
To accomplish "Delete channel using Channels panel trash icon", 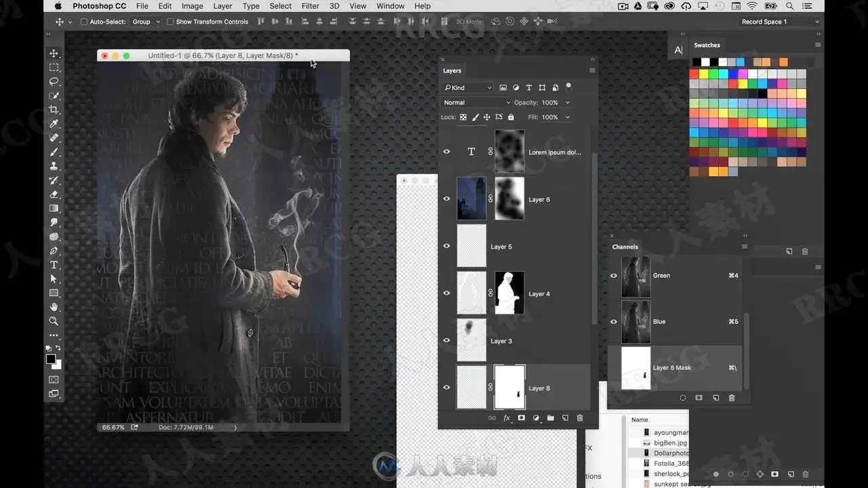I will pos(732,398).
